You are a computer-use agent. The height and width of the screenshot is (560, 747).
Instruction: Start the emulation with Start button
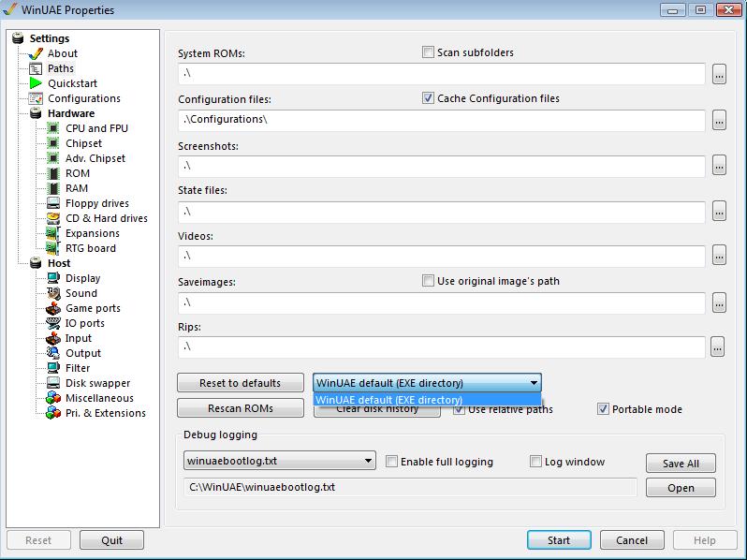(559, 540)
